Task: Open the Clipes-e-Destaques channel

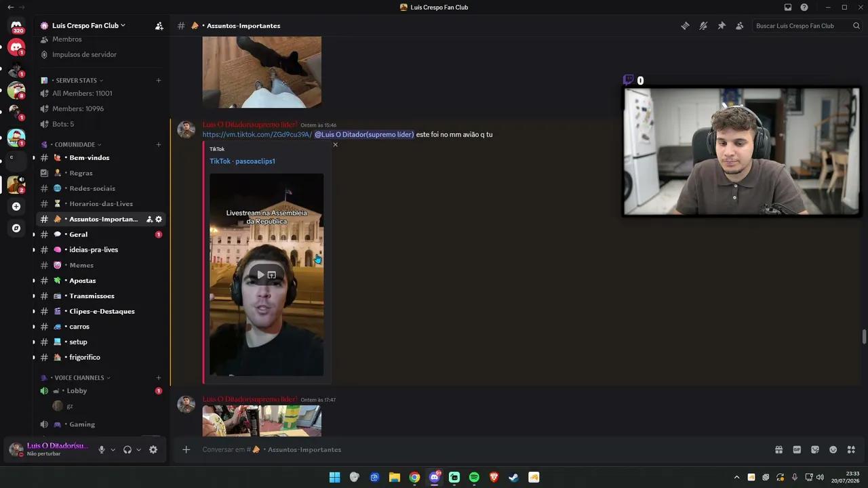Action: (x=100, y=311)
